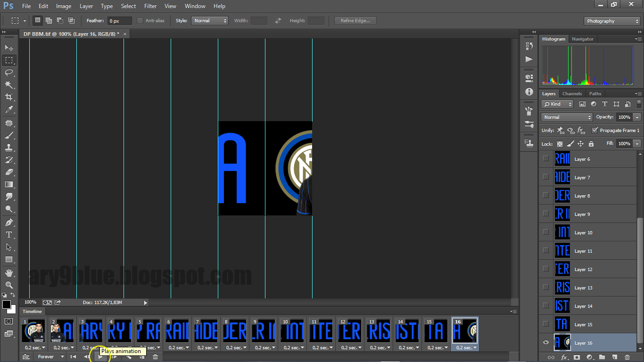Select frame 8 thumbnail in Timeline
The image size is (644, 362).
coord(235,330)
